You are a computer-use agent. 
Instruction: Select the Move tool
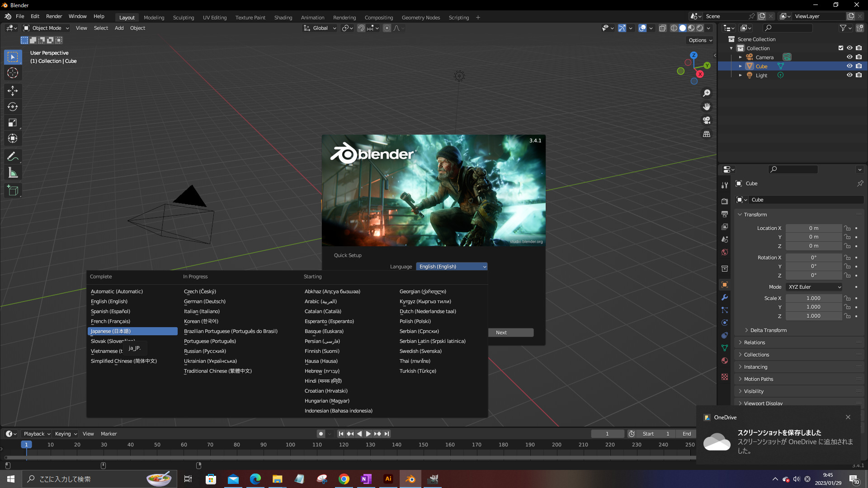pos(13,91)
